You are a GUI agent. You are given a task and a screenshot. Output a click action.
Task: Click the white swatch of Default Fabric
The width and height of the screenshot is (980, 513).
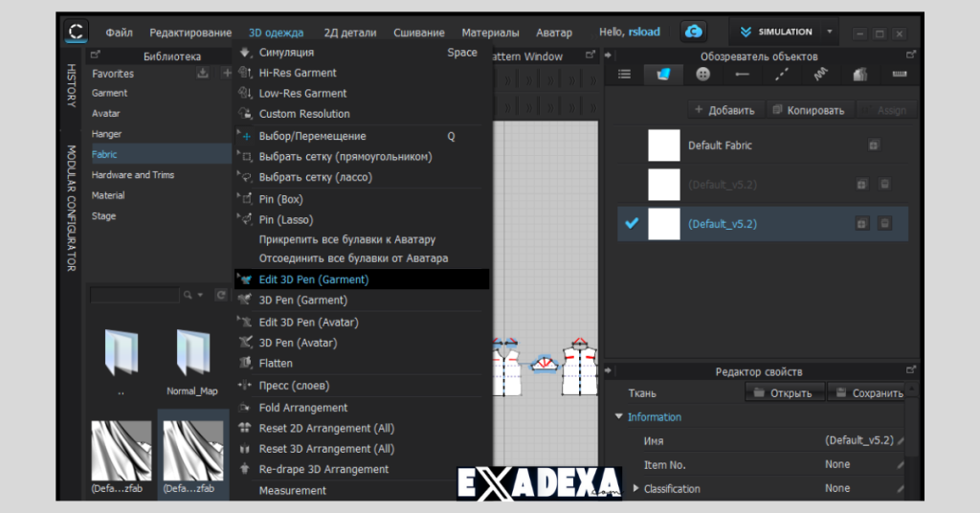(x=663, y=145)
